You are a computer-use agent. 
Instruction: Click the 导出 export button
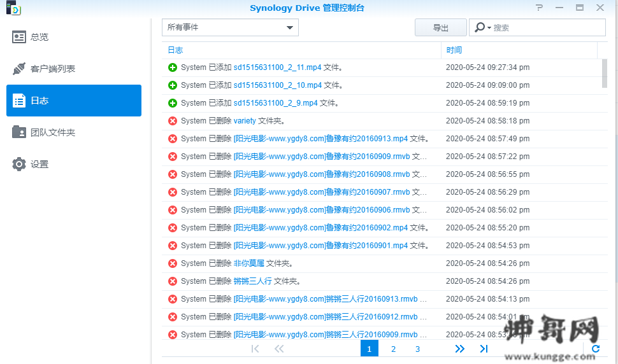pyautogui.click(x=441, y=27)
